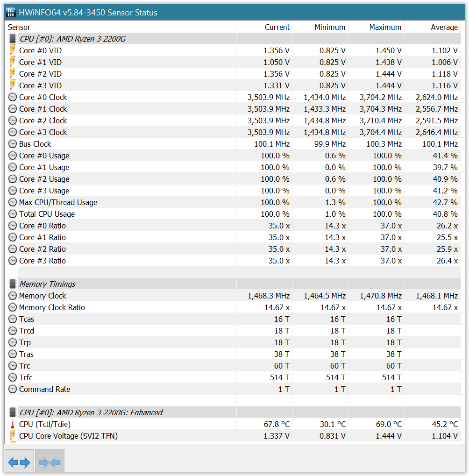
Task: Click the icon beside Memory Clock Ratio
Action: tap(13, 307)
